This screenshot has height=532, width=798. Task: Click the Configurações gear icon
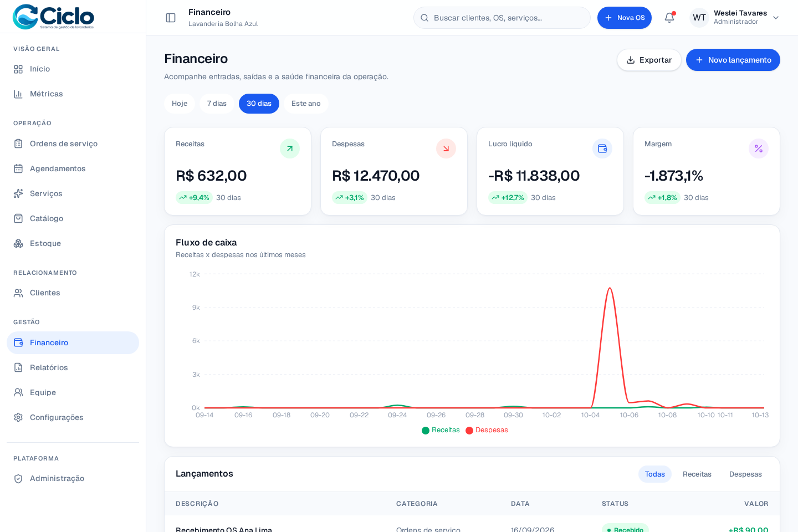point(18,418)
